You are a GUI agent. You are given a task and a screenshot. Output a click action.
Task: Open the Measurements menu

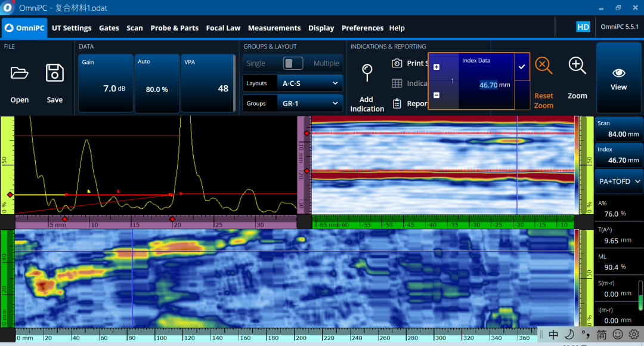click(x=274, y=28)
